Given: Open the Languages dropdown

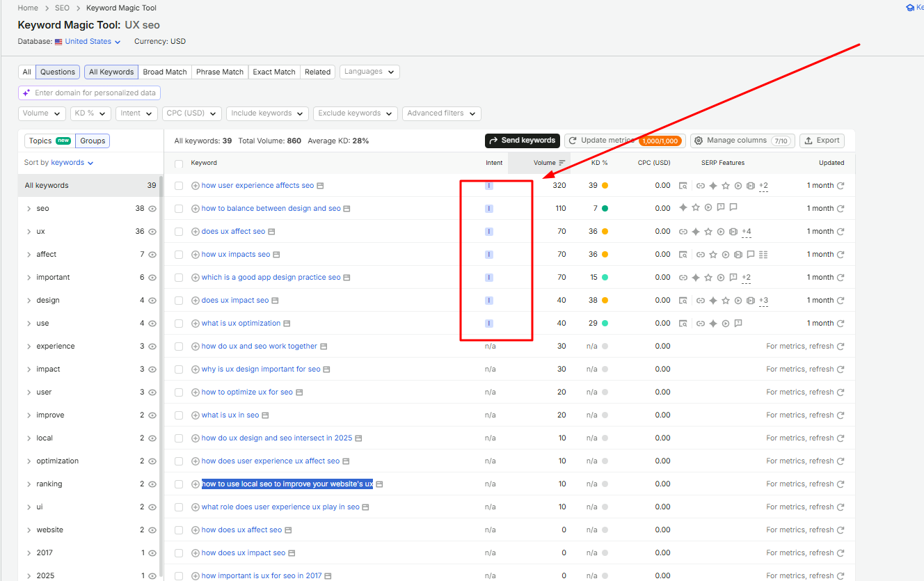Looking at the screenshot, I should (x=369, y=72).
